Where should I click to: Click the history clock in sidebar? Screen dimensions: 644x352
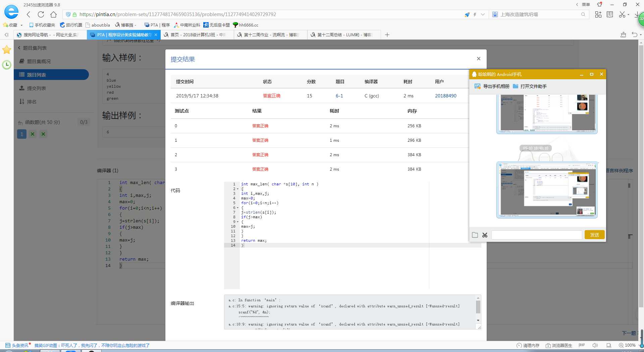coord(7,65)
